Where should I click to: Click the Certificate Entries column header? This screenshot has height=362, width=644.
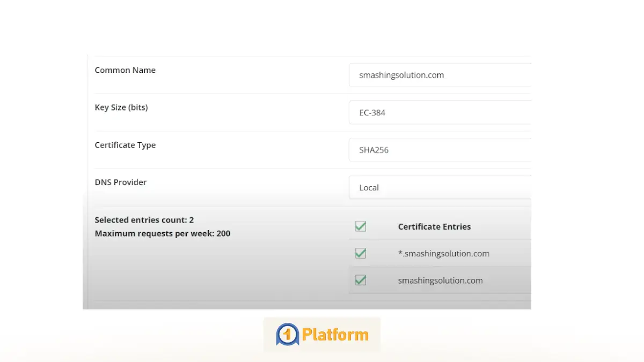(x=434, y=226)
